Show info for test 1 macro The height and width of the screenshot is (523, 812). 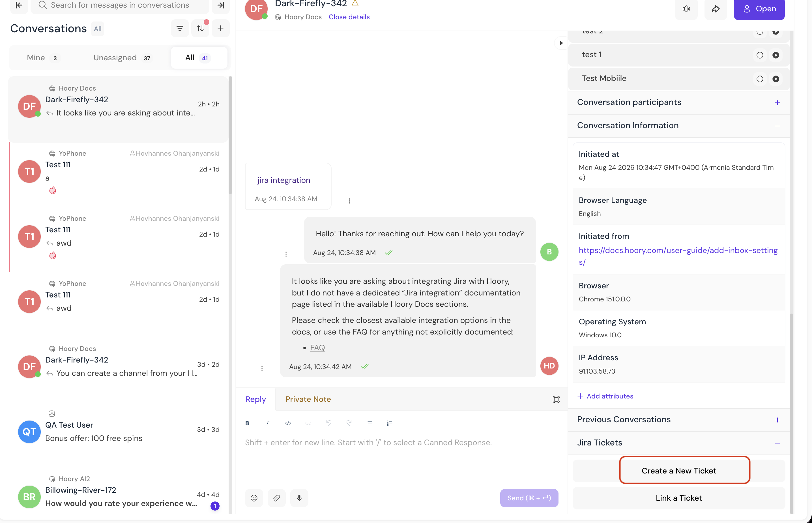click(760, 55)
